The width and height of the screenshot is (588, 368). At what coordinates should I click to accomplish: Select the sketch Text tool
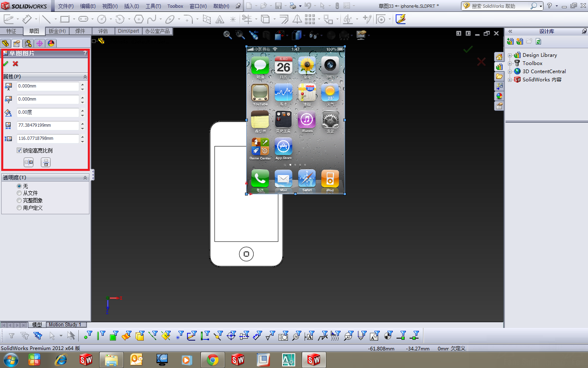[220, 19]
